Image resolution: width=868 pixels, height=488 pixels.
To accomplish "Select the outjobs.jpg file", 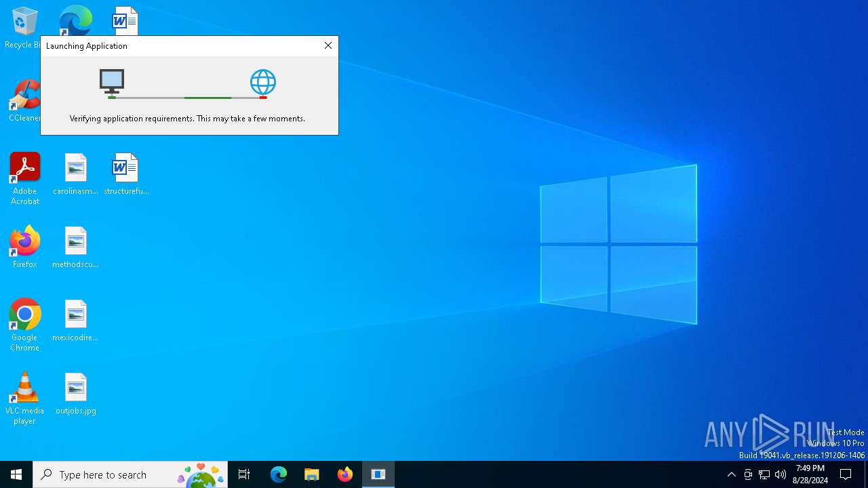I will coord(75,394).
